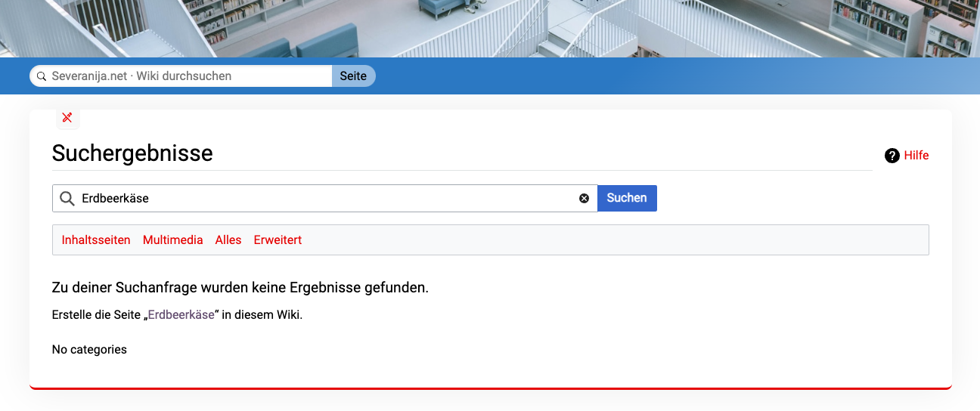Click magnifier icon in the top wiki search bar
The image size is (980, 411).
[42, 76]
